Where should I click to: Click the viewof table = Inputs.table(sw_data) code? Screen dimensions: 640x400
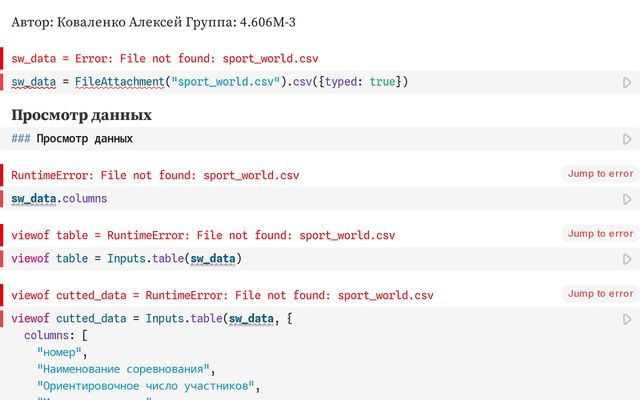127,258
